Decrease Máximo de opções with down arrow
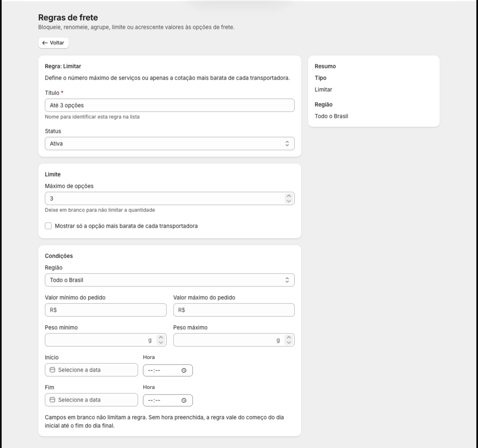 [x=289, y=201]
